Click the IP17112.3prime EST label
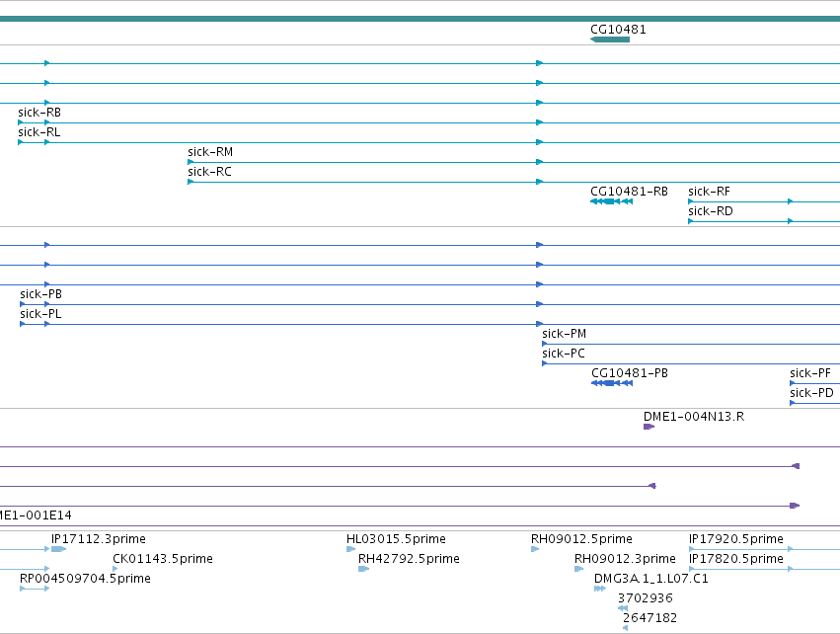 (99, 539)
